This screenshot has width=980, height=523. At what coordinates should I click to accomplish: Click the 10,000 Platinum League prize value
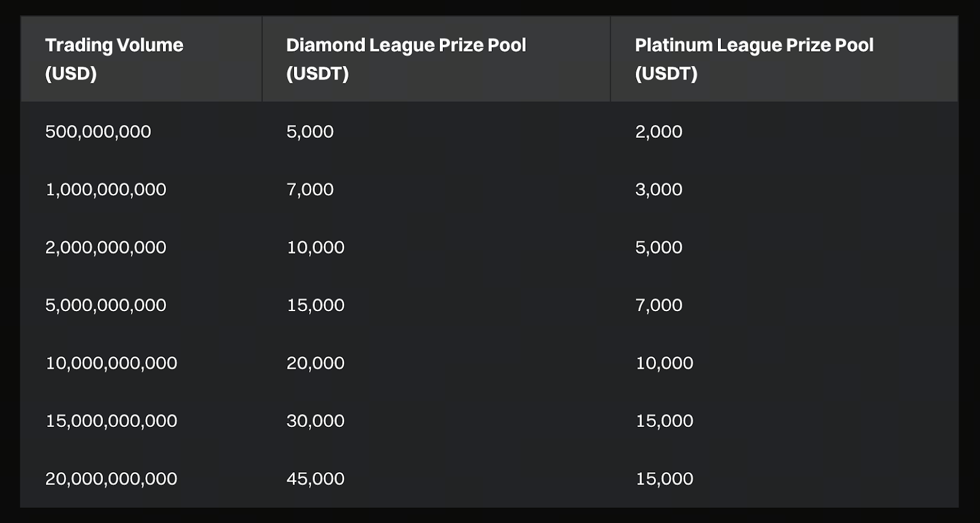click(664, 363)
